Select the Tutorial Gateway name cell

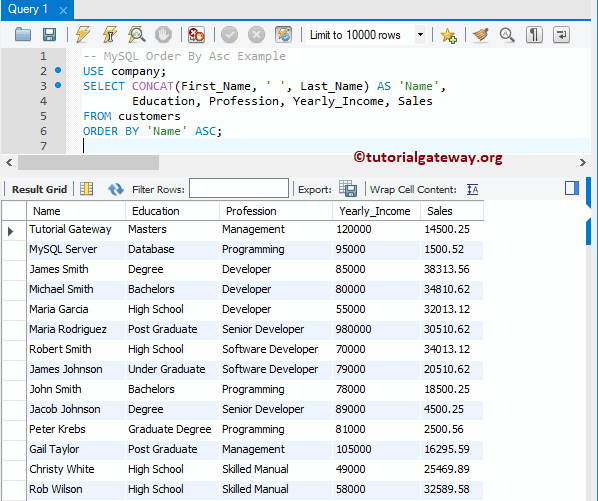click(76, 229)
